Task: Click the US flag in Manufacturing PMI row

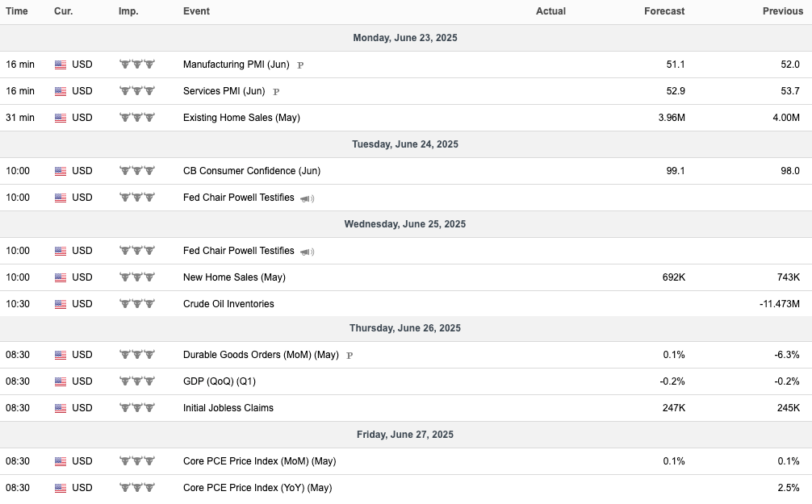Action: tap(61, 65)
